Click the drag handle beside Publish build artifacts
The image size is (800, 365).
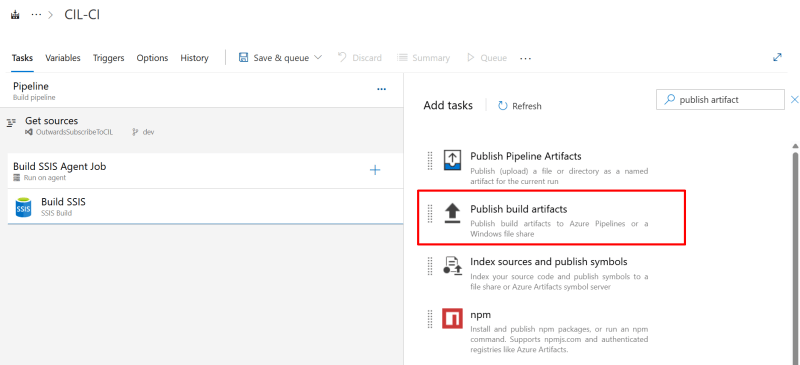coord(430,213)
